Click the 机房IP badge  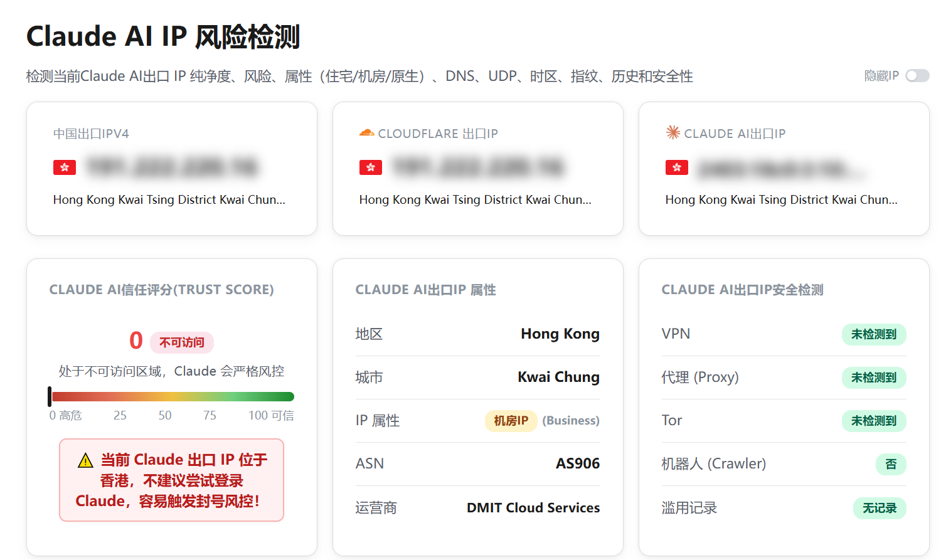click(511, 421)
